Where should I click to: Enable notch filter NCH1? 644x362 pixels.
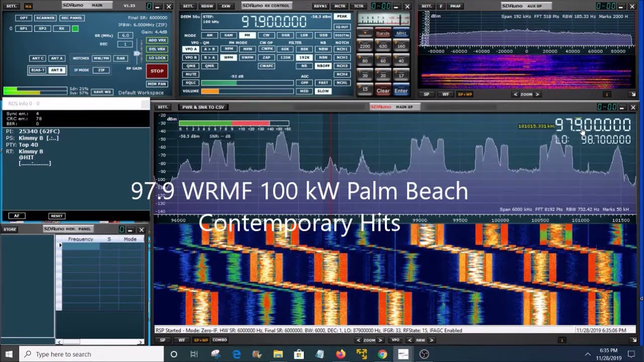point(342,49)
